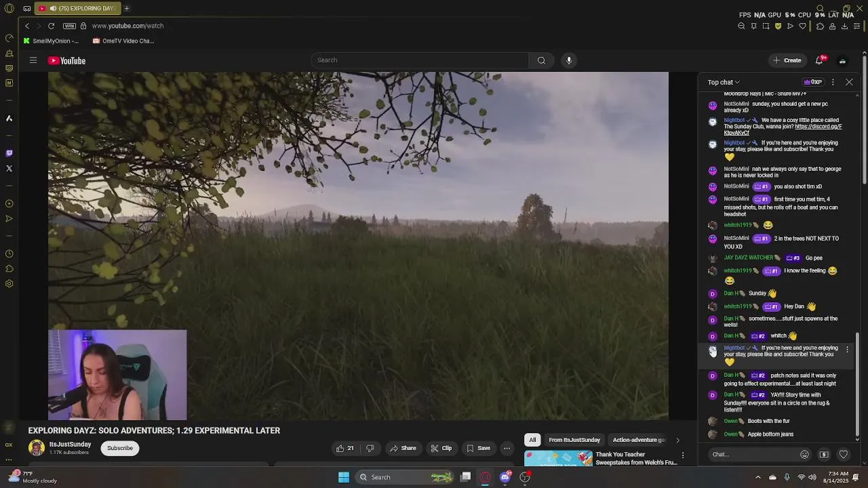Viewport: 868px width, 488px height.
Task: Select the All filter chip
Action: point(532,440)
